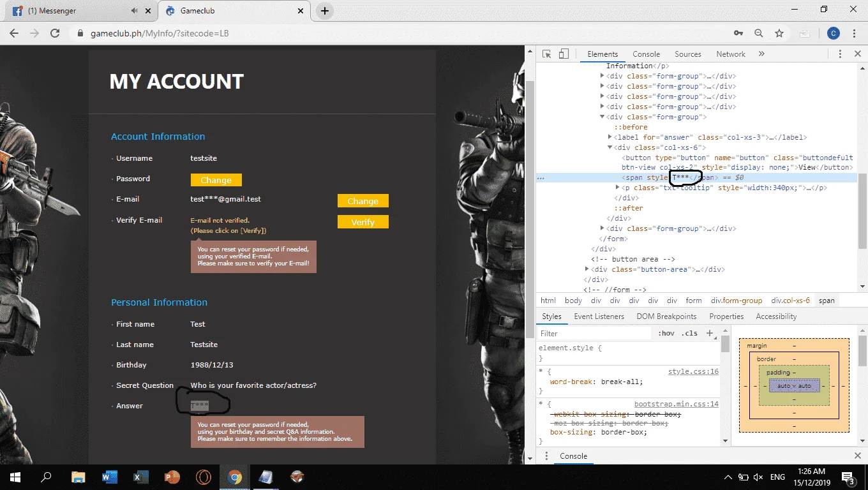Open File Explorer from taskbar

(x=78, y=477)
